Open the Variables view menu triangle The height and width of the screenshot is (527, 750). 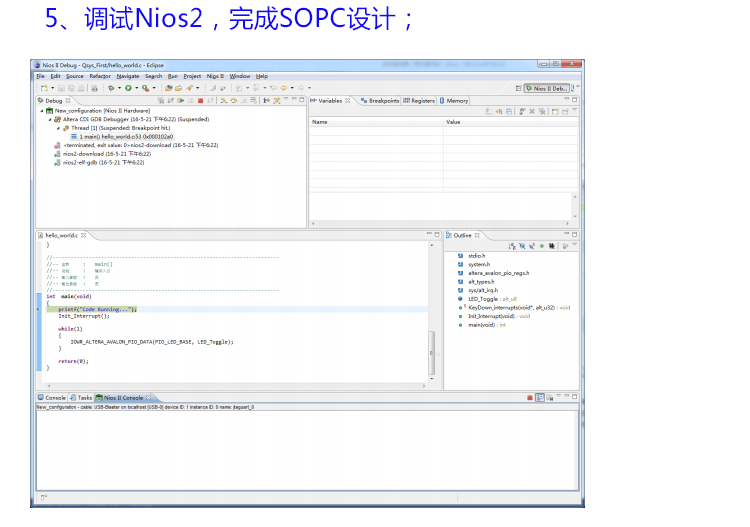[x=574, y=111]
